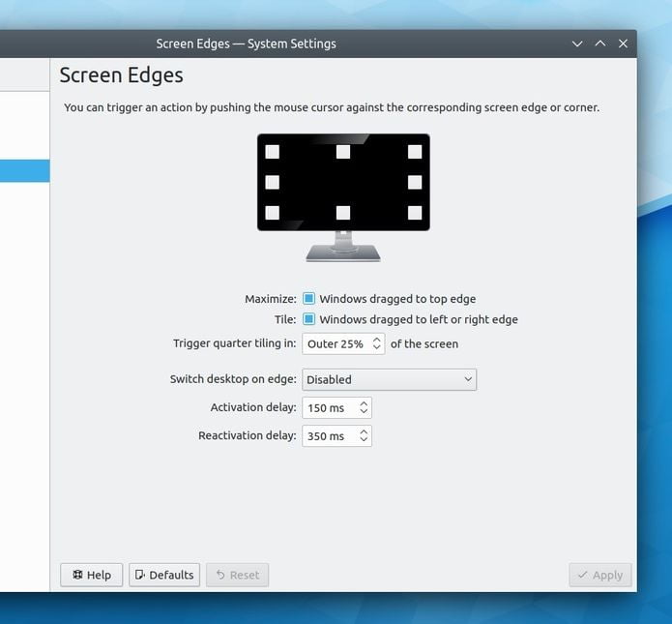Viewport: 672px width, 624px height.
Task: Click the Help button
Action: 91,575
